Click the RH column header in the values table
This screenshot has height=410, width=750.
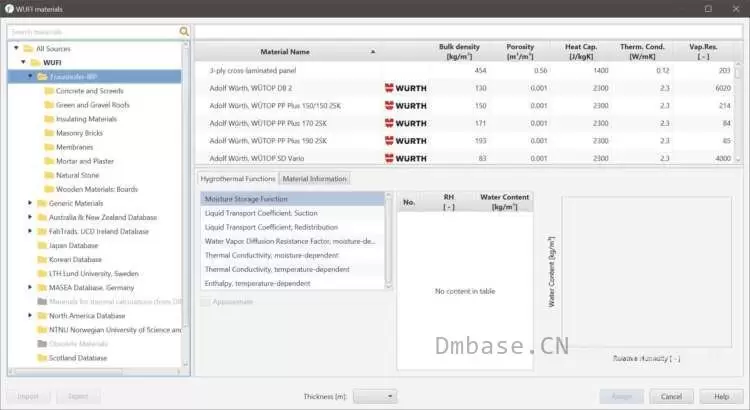click(448, 202)
